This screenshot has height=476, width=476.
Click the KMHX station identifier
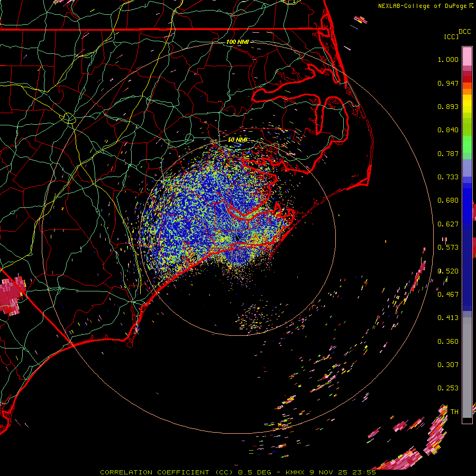tap(295, 472)
